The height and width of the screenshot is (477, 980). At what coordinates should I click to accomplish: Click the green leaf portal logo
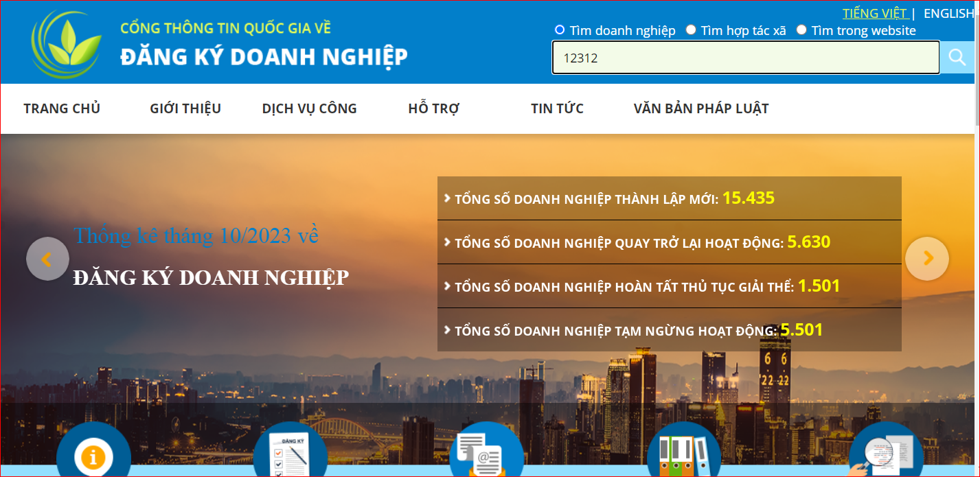[67, 45]
